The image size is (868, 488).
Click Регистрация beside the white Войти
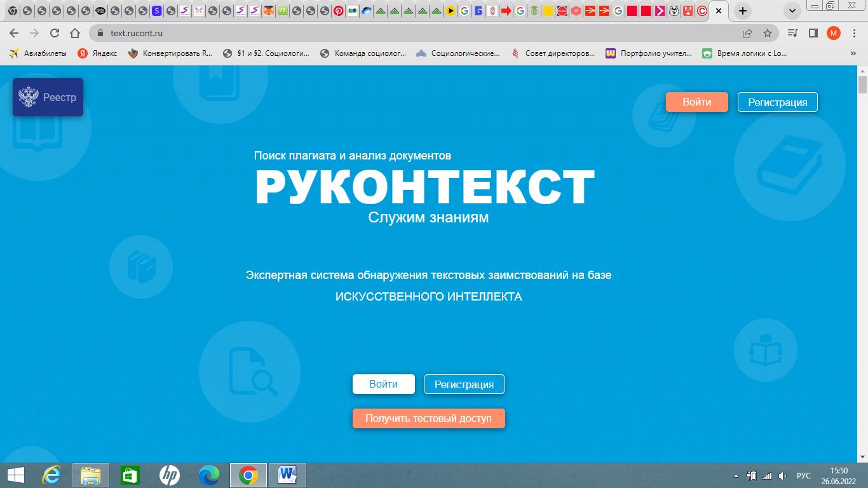point(465,384)
